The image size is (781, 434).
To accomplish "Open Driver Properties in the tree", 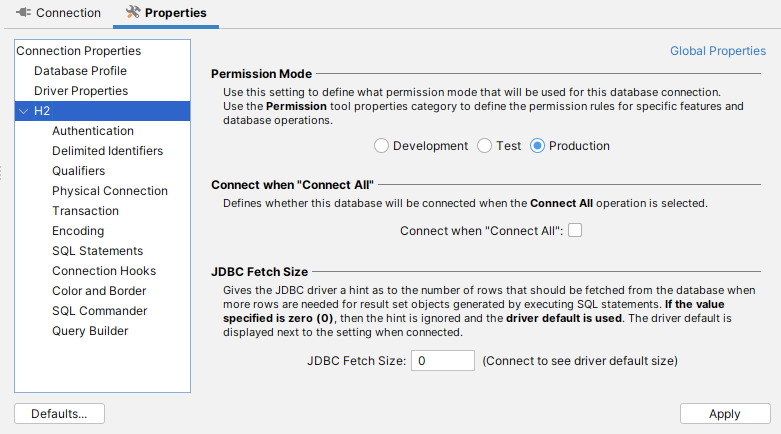I will pos(80,91).
